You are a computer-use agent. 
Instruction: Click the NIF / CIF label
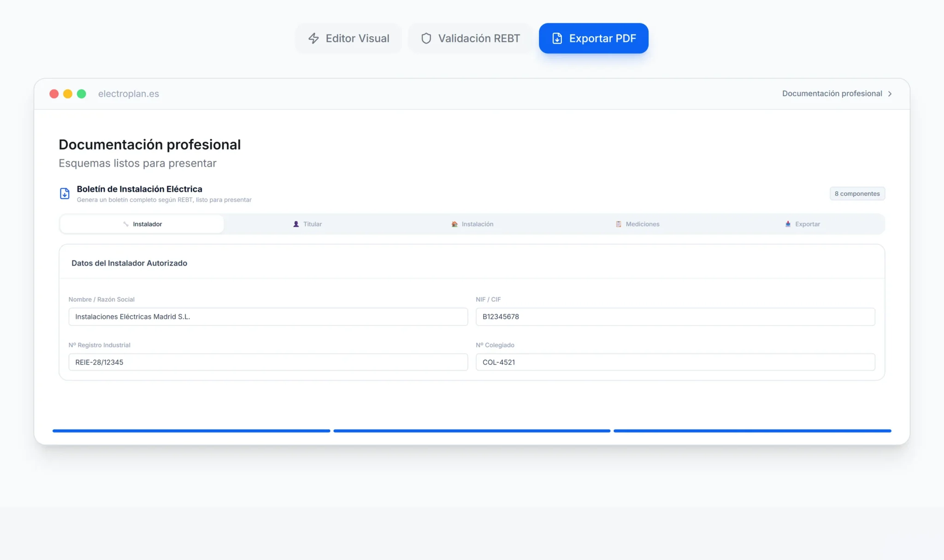tap(488, 299)
